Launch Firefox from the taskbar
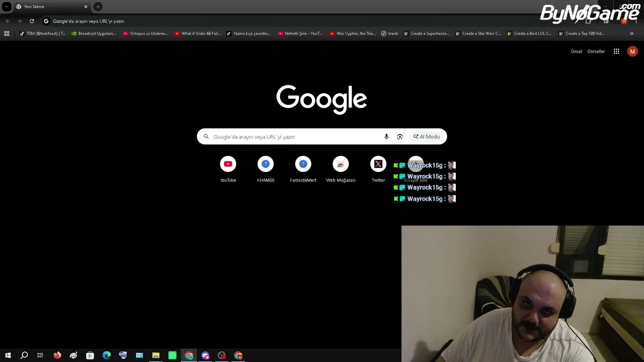The width and height of the screenshot is (644, 362). 57,355
